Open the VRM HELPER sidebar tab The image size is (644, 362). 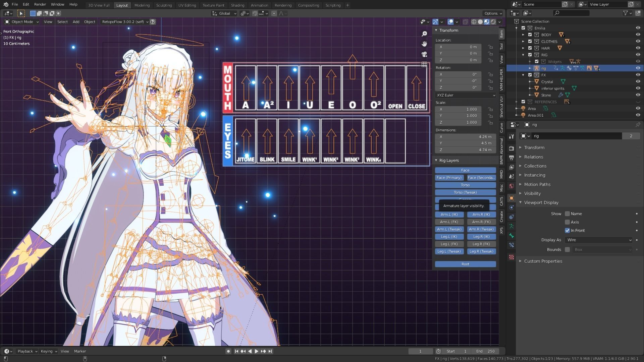pyautogui.click(x=501, y=79)
